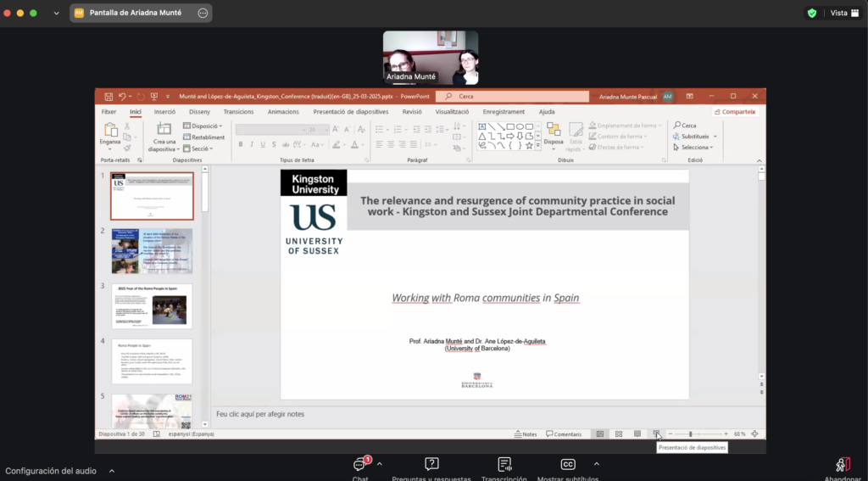The height and width of the screenshot is (481, 868).
Task: Switch to slide sorter view in status bar
Action: [619, 433]
